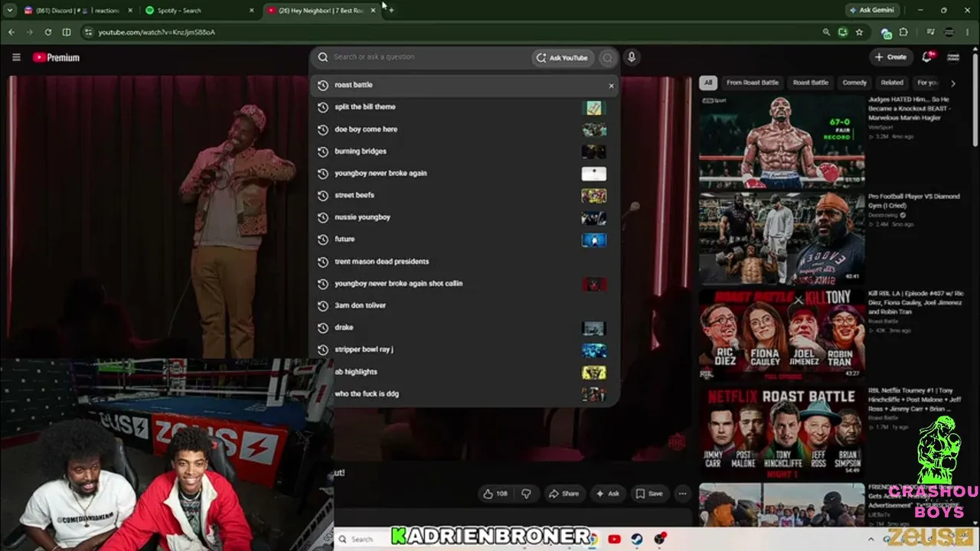Bookmark this page with the star icon
Screen dimensions: 980x551
point(859,32)
